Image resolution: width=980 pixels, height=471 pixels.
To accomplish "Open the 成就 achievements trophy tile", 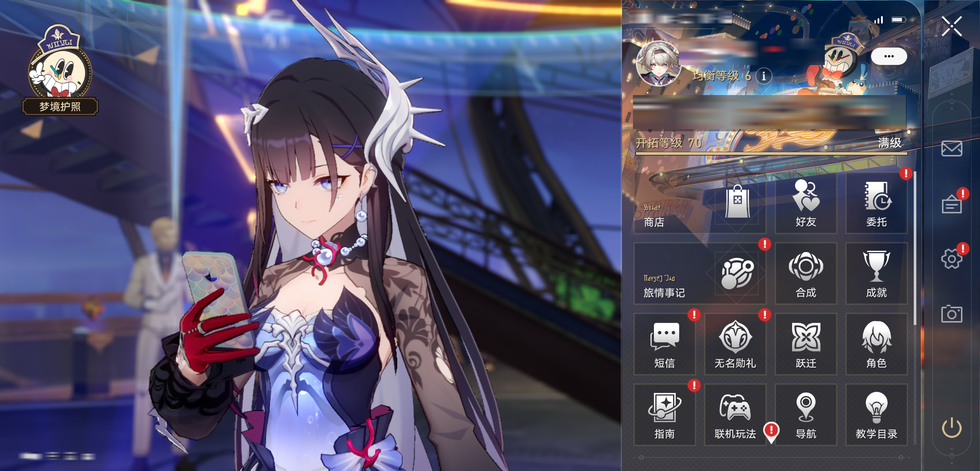I will click(876, 273).
